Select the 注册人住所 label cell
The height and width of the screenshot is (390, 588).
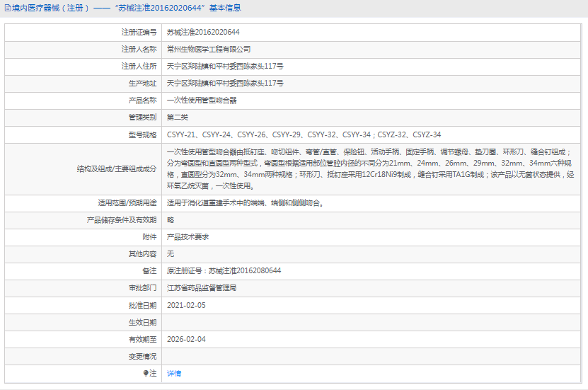(x=83, y=67)
